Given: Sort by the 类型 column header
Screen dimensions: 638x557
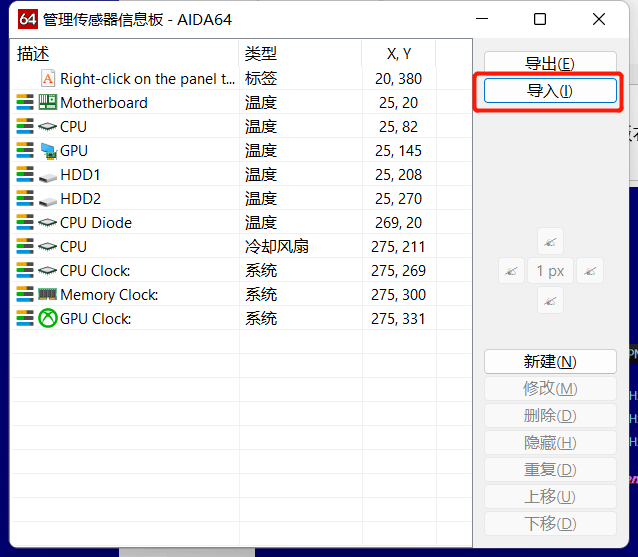Looking at the screenshot, I should pos(300,53).
